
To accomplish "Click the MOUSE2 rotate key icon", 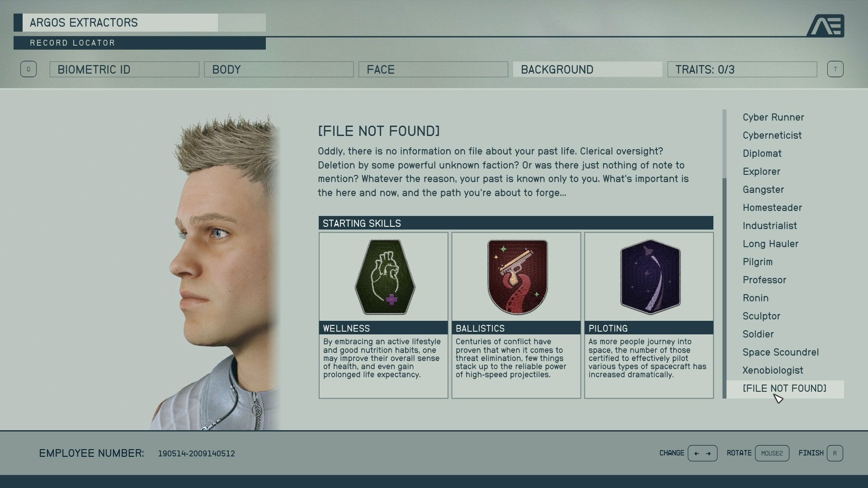I will click(x=772, y=453).
